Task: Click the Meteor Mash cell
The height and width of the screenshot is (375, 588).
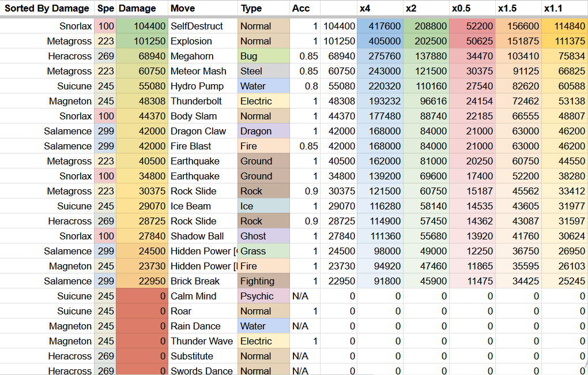Action: pyautogui.click(x=202, y=71)
